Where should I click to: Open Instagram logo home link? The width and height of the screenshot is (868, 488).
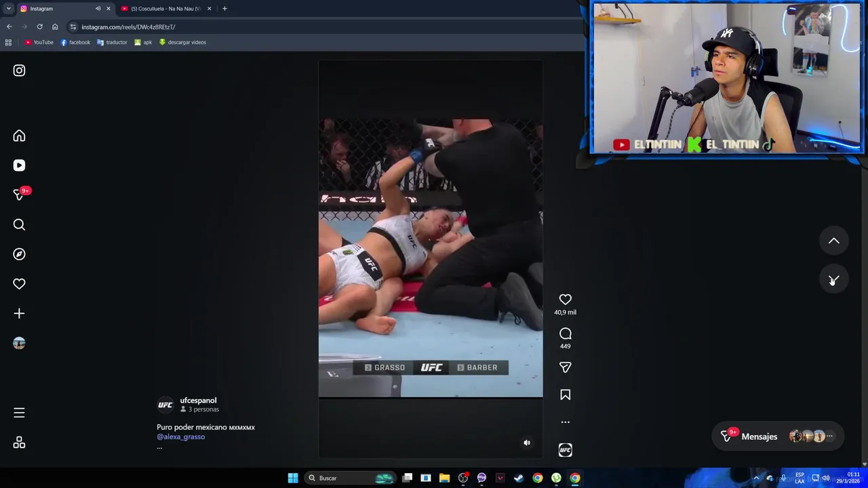19,70
